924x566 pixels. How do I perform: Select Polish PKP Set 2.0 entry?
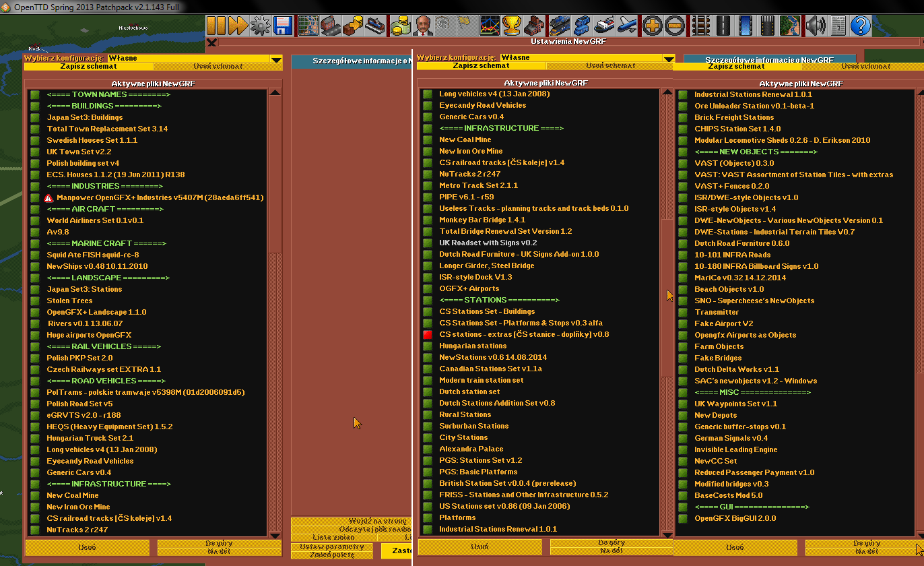79,358
